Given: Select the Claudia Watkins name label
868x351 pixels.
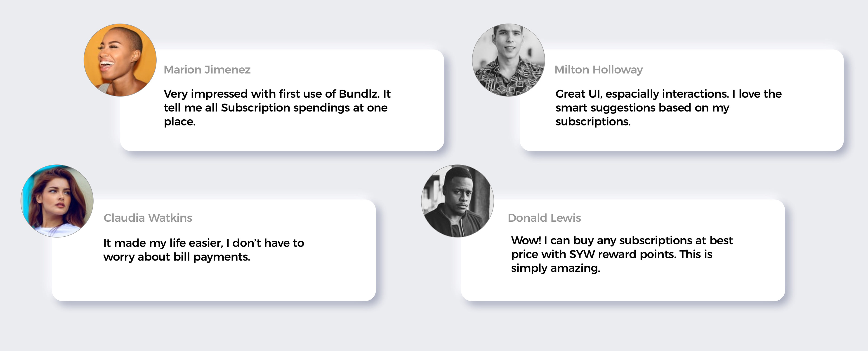Looking at the screenshot, I should point(148,218).
